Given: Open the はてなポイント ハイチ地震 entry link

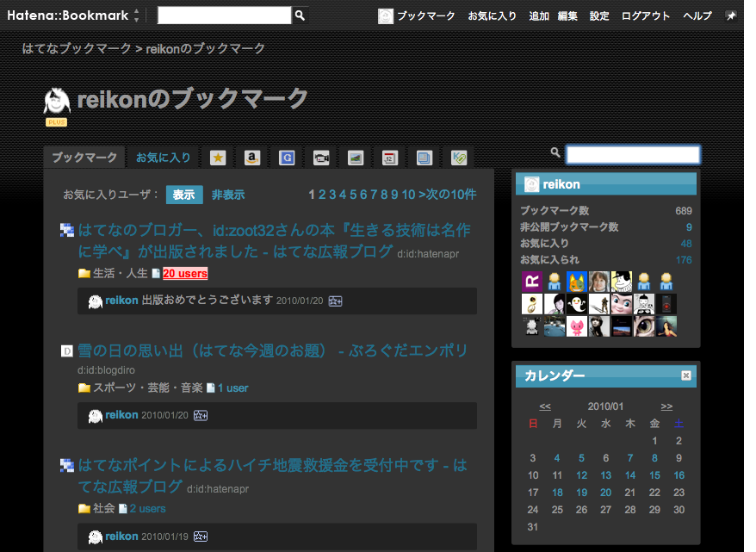Looking at the screenshot, I should [272, 476].
